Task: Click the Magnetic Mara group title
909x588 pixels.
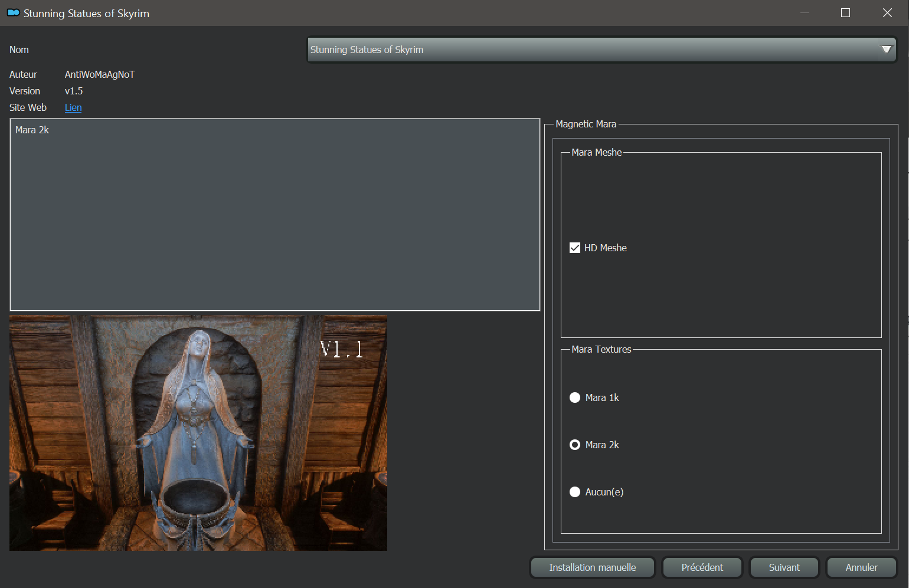Action: click(x=586, y=124)
